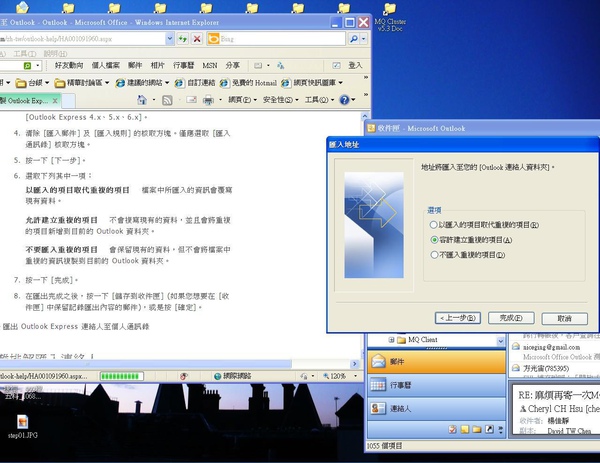Open the new blank tab button
This screenshot has height=463, width=600.
[68, 101]
